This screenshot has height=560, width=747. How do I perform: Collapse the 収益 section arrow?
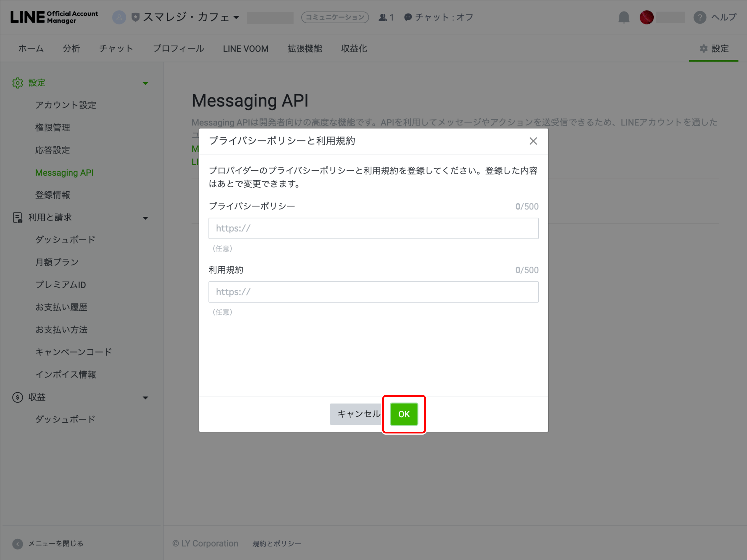coord(146,398)
